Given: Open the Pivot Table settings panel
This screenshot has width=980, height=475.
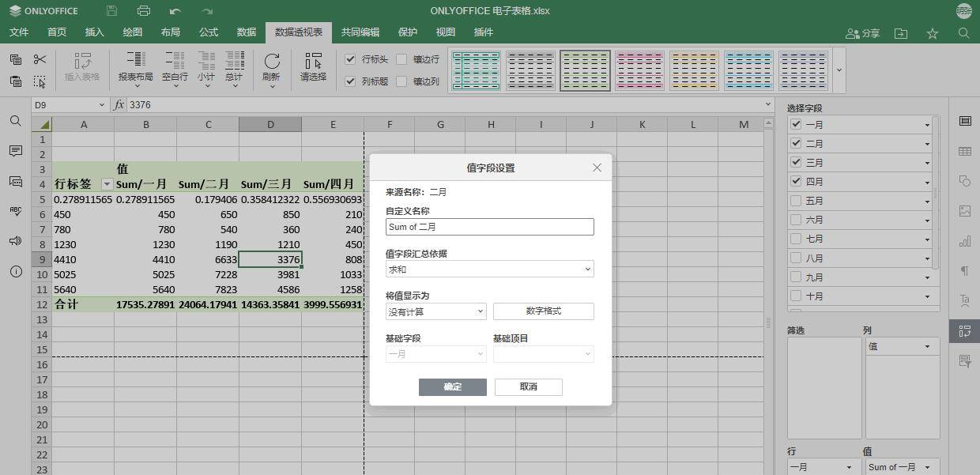Looking at the screenshot, I should click(965, 331).
